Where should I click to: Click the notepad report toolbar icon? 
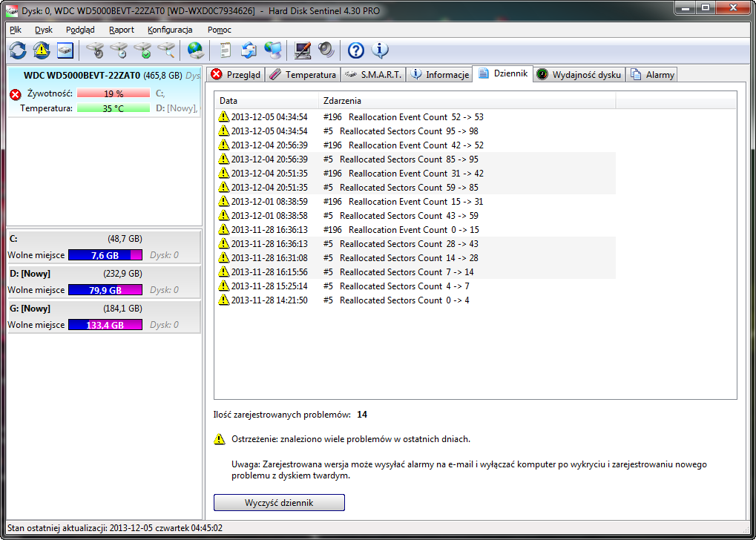click(225, 50)
